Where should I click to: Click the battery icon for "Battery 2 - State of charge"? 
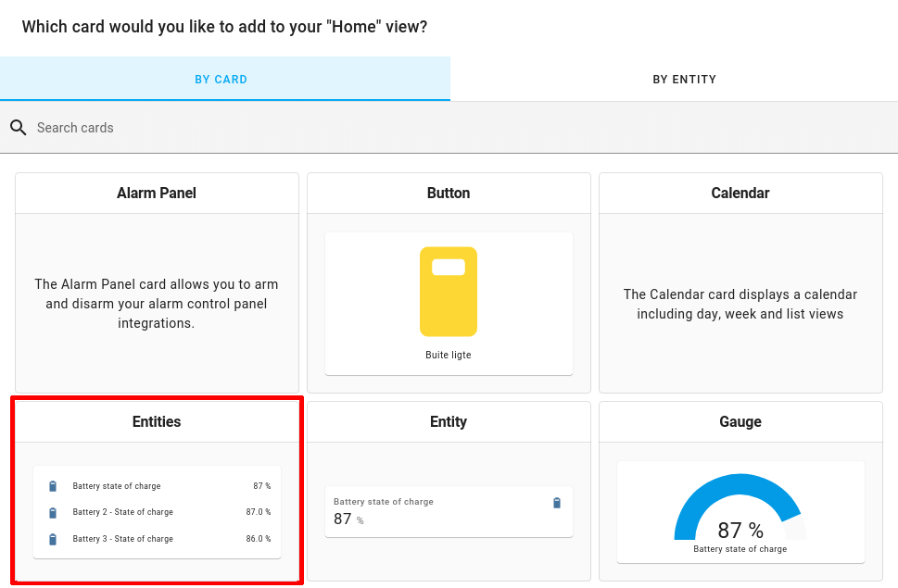[x=53, y=511]
